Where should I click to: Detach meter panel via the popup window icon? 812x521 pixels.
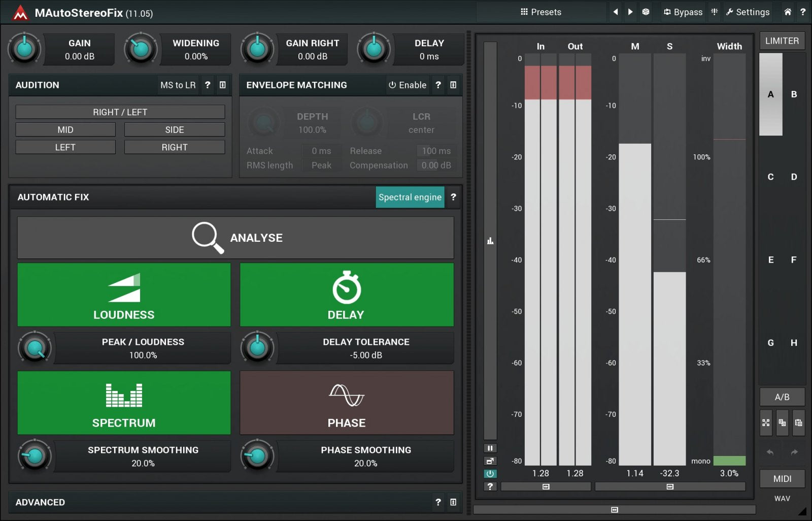point(490,461)
